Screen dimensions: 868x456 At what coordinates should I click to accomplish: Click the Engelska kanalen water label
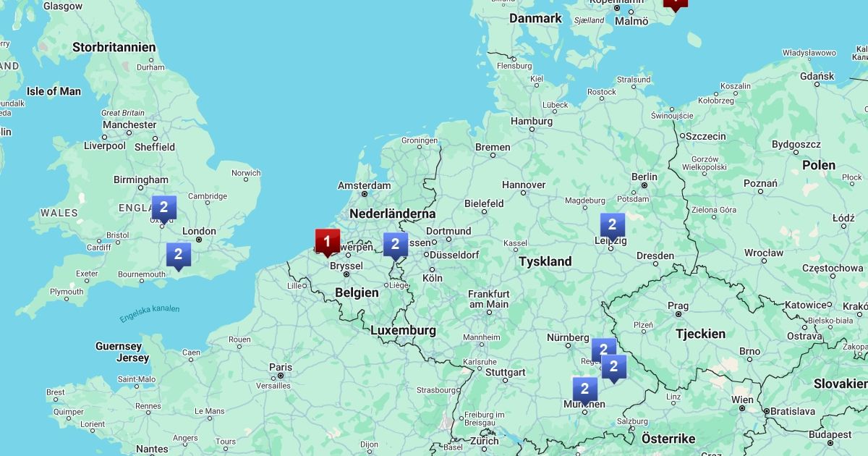coord(150,314)
